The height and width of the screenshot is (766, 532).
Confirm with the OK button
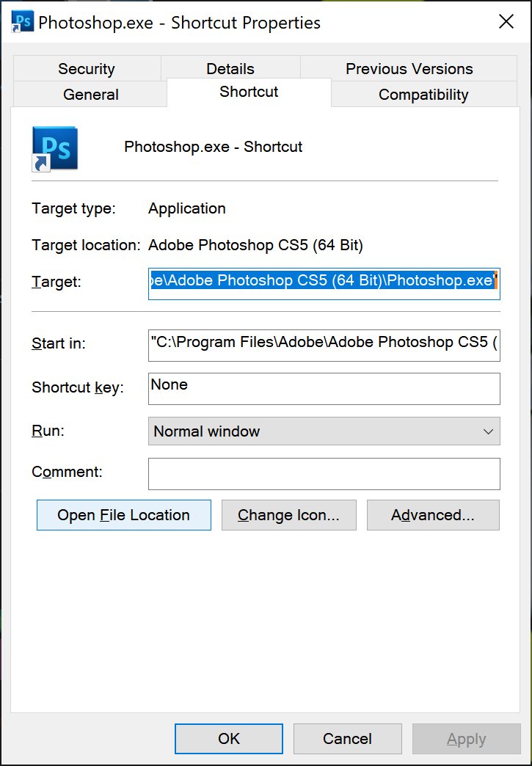coord(229,739)
